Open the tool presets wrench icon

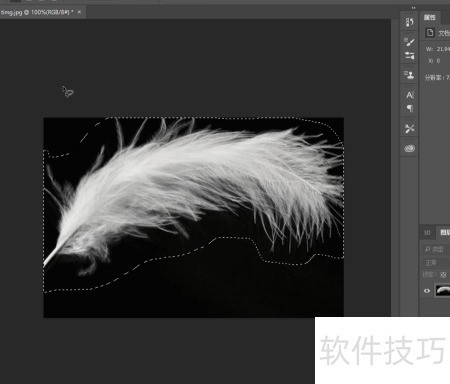point(410,129)
